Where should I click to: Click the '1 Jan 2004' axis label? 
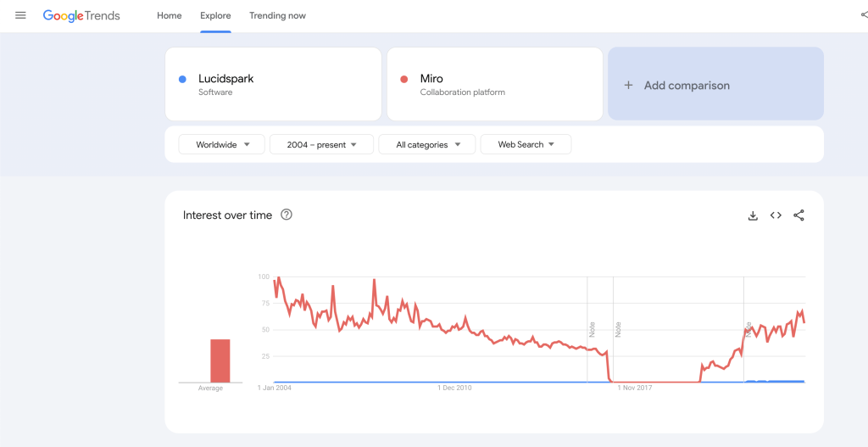(x=275, y=388)
